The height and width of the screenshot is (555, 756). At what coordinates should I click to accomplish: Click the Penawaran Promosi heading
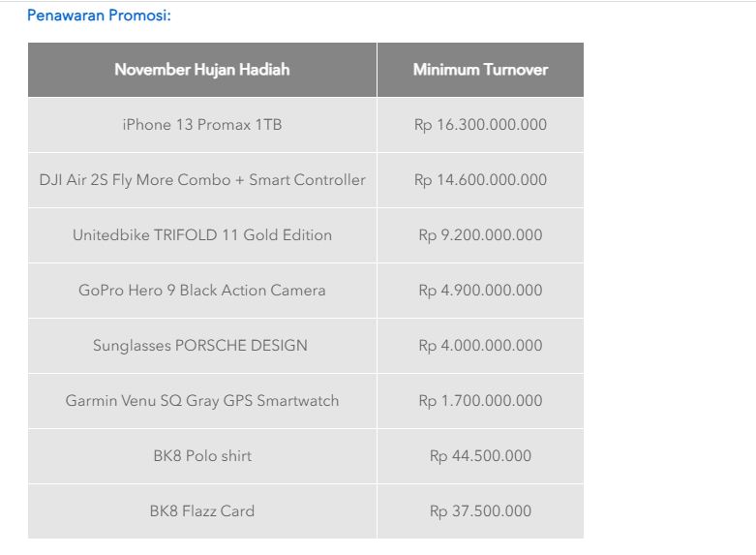[x=99, y=15]
